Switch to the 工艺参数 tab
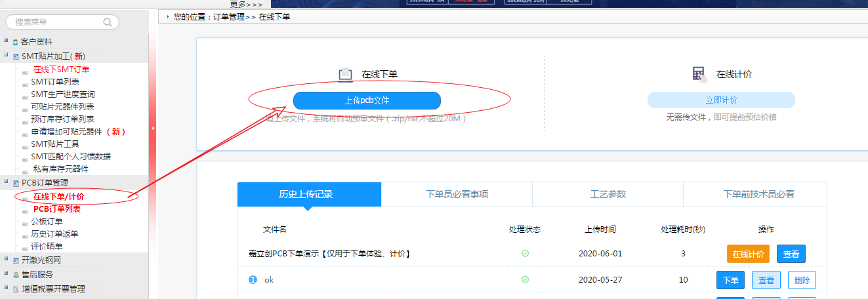Viewport: 868px width, 299px height. [608, 194]
